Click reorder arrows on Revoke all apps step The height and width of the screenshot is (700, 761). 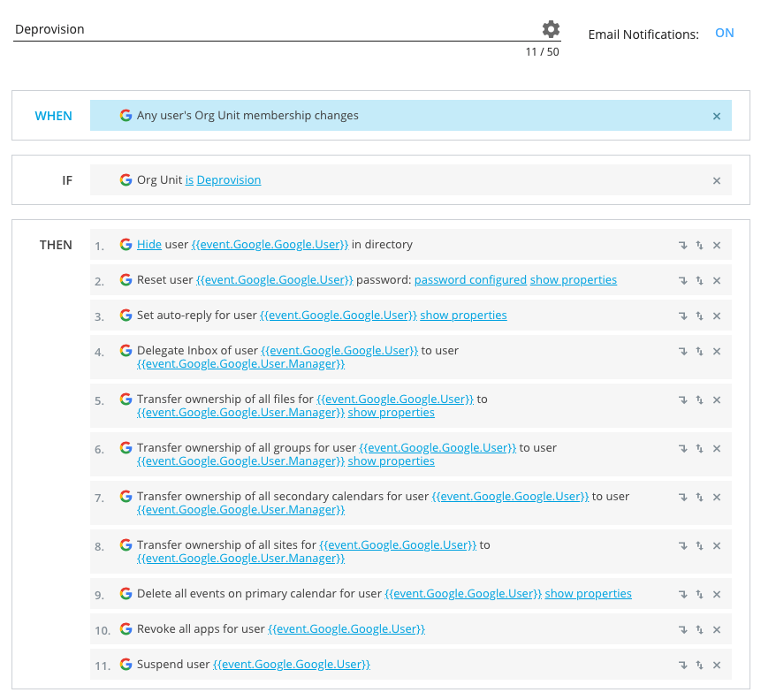click(699, 629)
